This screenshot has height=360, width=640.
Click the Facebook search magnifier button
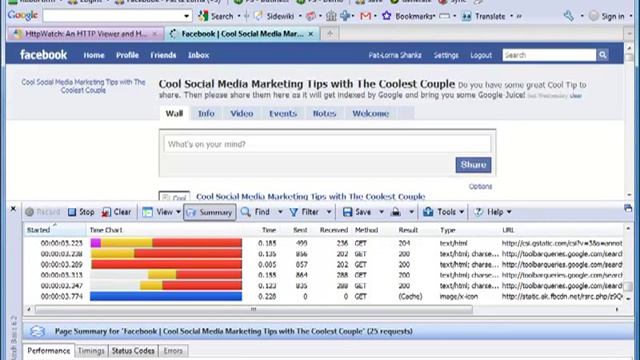click(602, 55)
